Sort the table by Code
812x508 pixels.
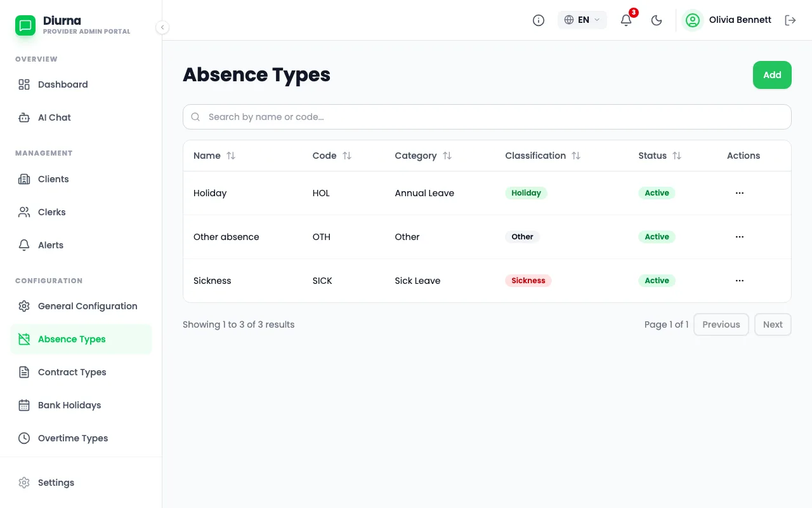[x=332, y=156]
